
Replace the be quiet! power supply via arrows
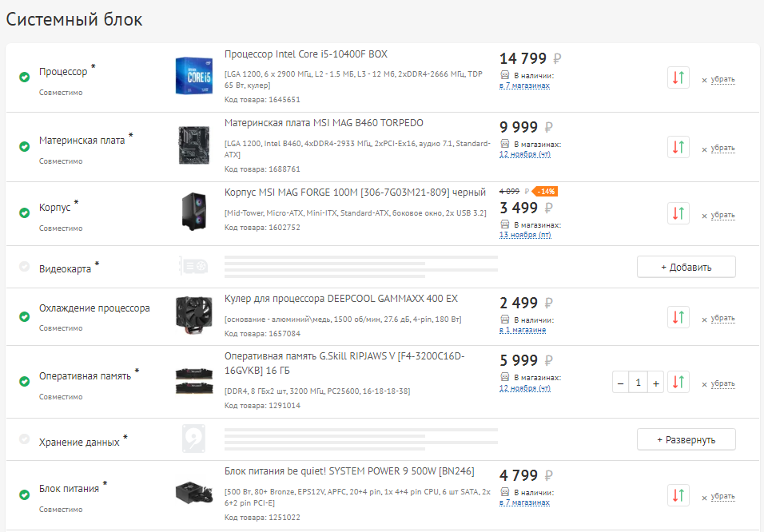click(x=678, y=494)
